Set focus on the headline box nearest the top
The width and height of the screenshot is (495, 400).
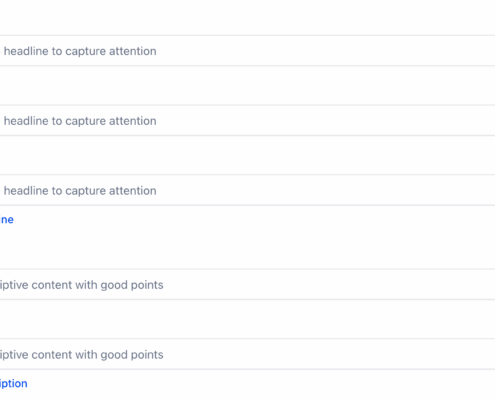coord(247,51)
